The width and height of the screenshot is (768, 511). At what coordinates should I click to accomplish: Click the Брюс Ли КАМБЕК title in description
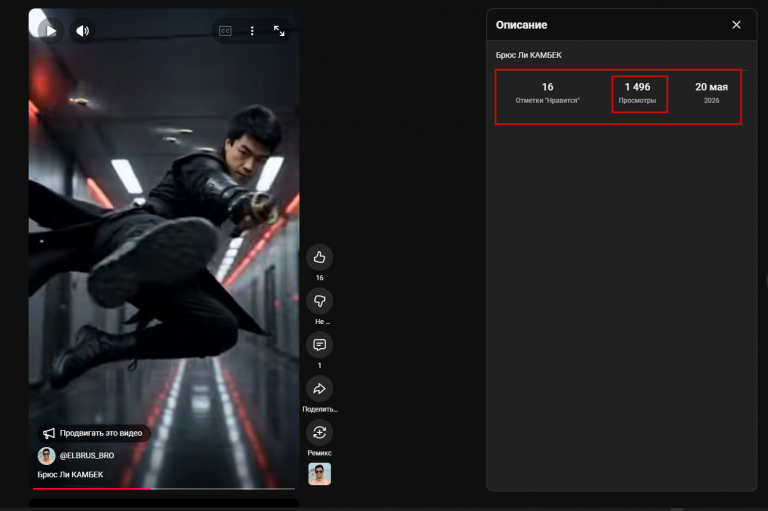(528, 55)
